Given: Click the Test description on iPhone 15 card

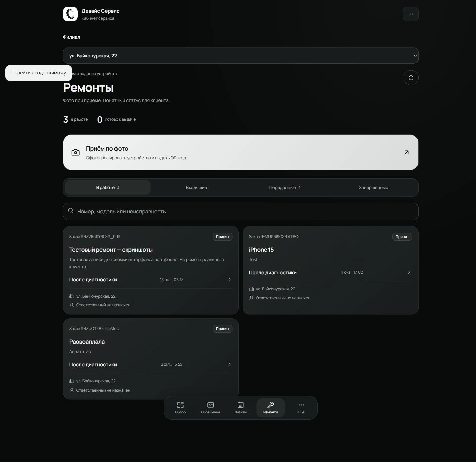Looking at the screenshot, I should (253, 259).
